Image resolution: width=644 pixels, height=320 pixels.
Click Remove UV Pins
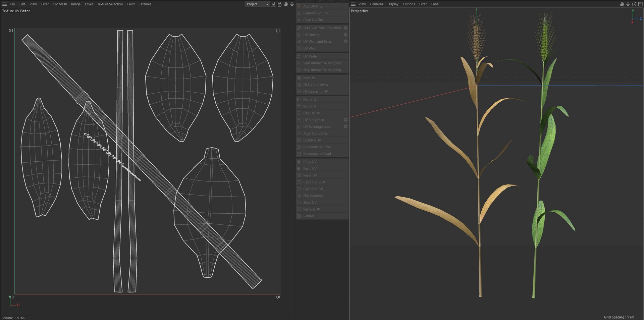pyautogui.click(x=322, y=13)
